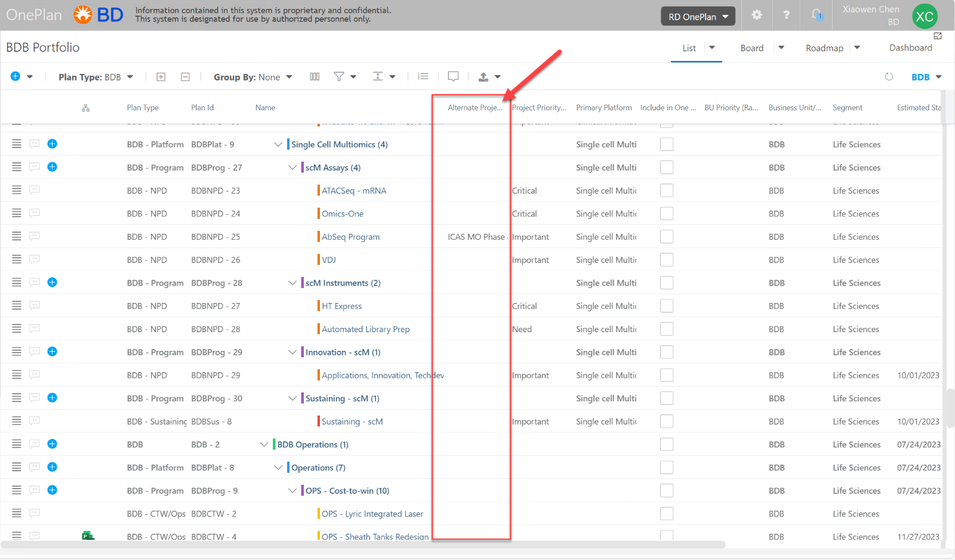Open the HT Express plan link
The height and width of the screenshot is (560, 955).
342,306
